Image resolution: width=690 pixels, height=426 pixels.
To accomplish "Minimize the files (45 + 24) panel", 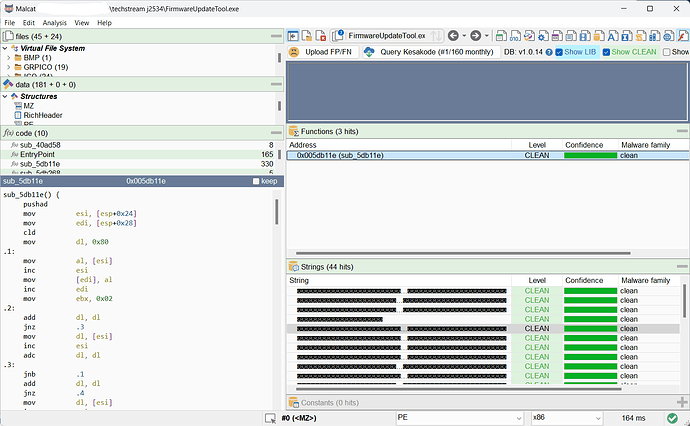I will 276,36.
